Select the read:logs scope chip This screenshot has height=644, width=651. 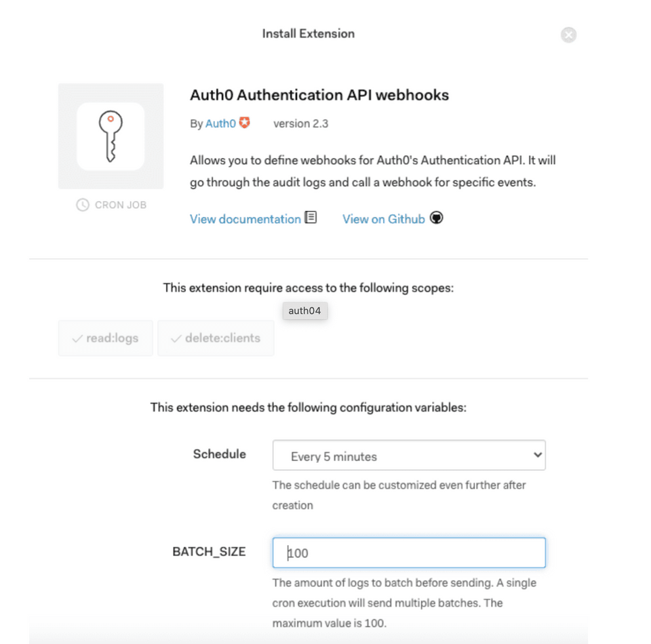click(x=105, y=337)
